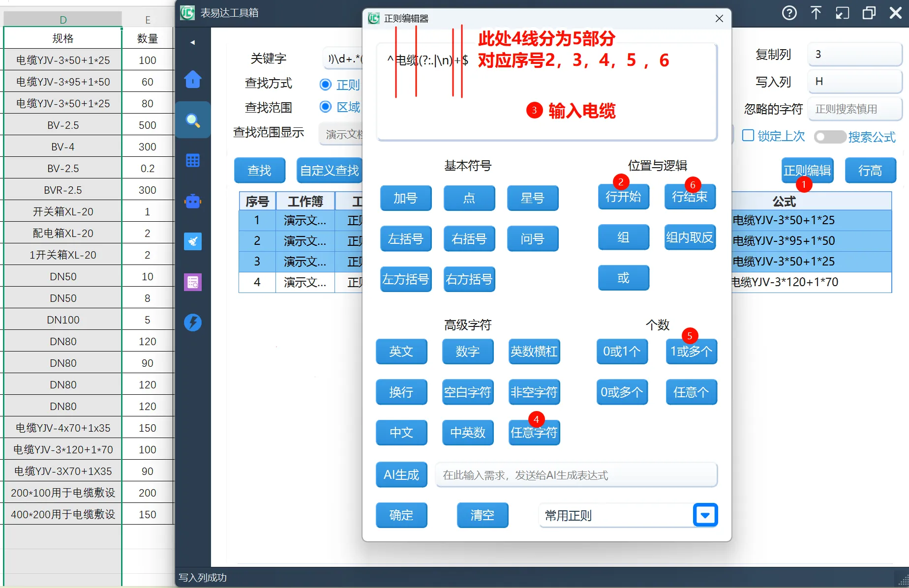Select column D header in the spreadsheet

63,20
